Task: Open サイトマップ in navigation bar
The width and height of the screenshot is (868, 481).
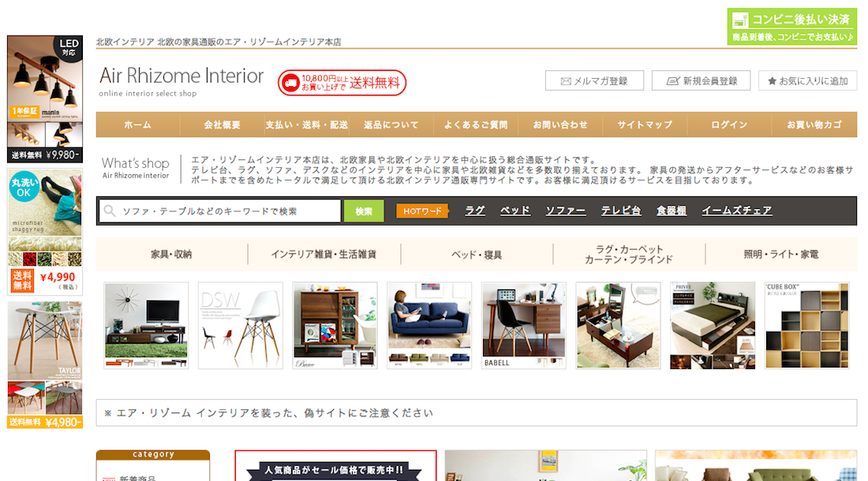Action: coord(645,125)
